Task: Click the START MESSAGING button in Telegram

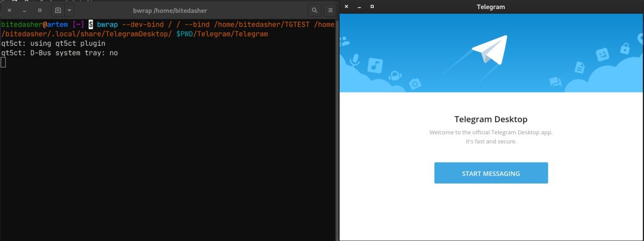Action: click(491, 173)
